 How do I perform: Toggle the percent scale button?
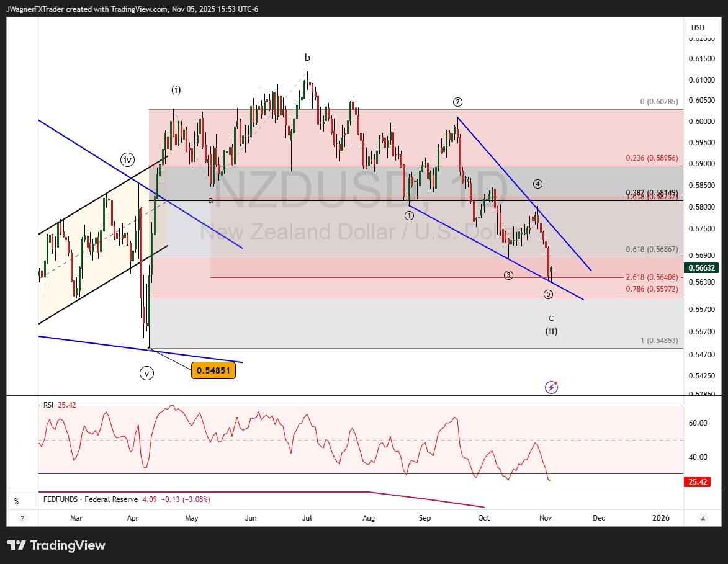pos(17,501)
